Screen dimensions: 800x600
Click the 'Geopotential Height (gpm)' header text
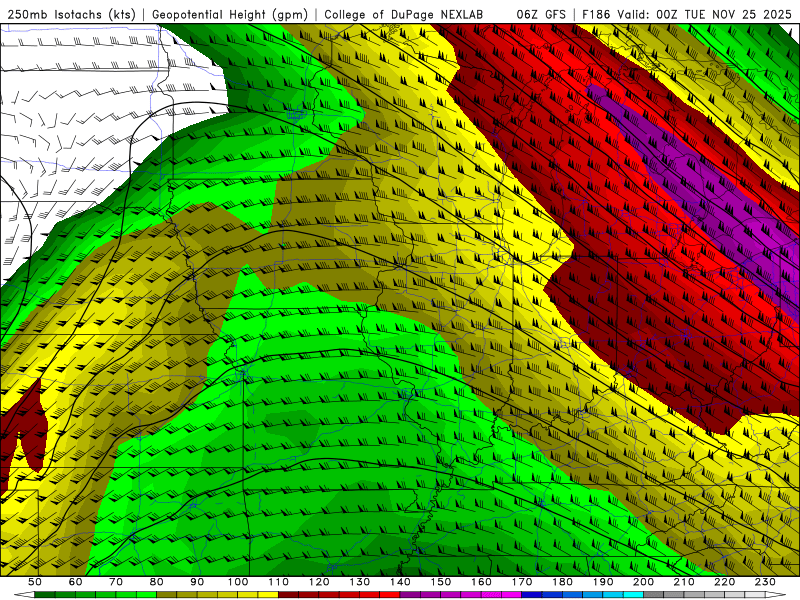click(x=230, y=14)
